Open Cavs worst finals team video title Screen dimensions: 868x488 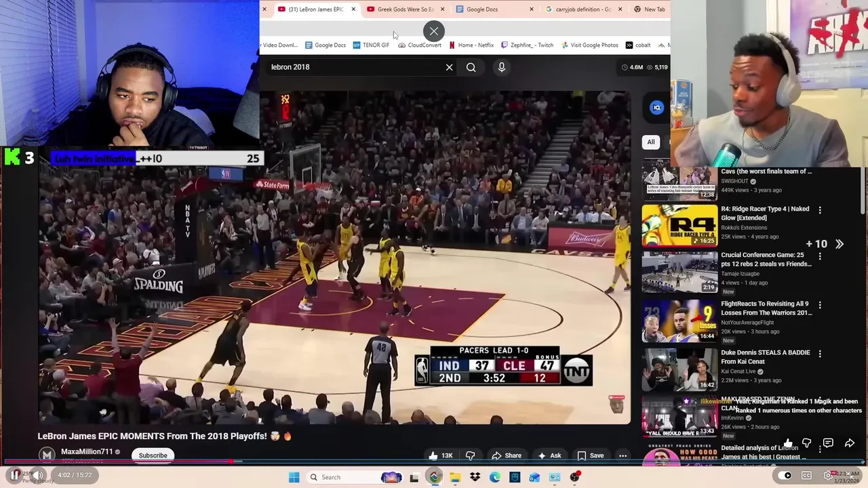click(x=766, y=171)
